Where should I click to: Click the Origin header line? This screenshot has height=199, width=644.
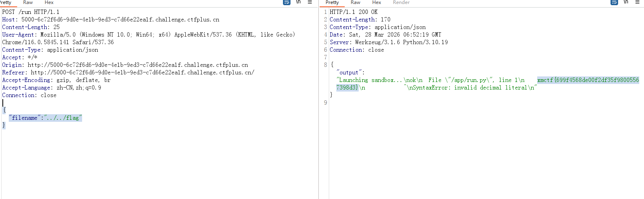point(125,65)
